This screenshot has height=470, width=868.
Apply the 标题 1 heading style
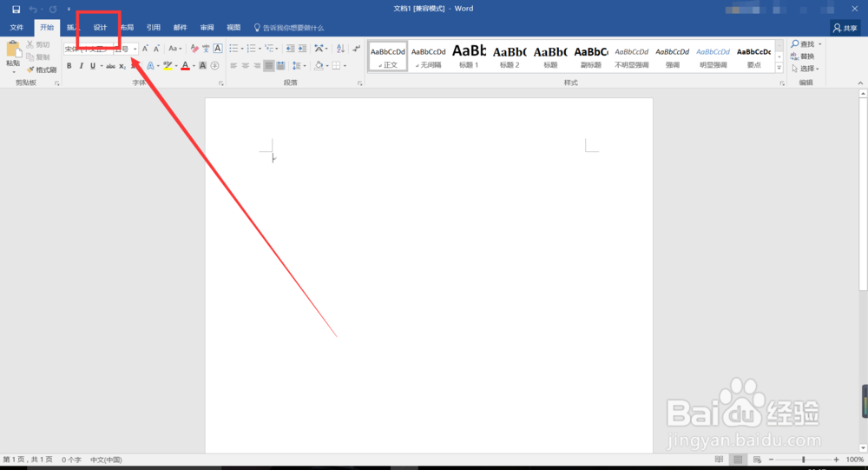coord(469,56)
